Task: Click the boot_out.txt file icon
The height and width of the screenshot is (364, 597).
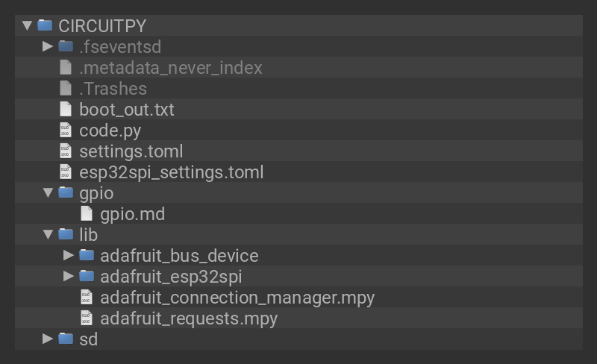Action: coord(66,110)
